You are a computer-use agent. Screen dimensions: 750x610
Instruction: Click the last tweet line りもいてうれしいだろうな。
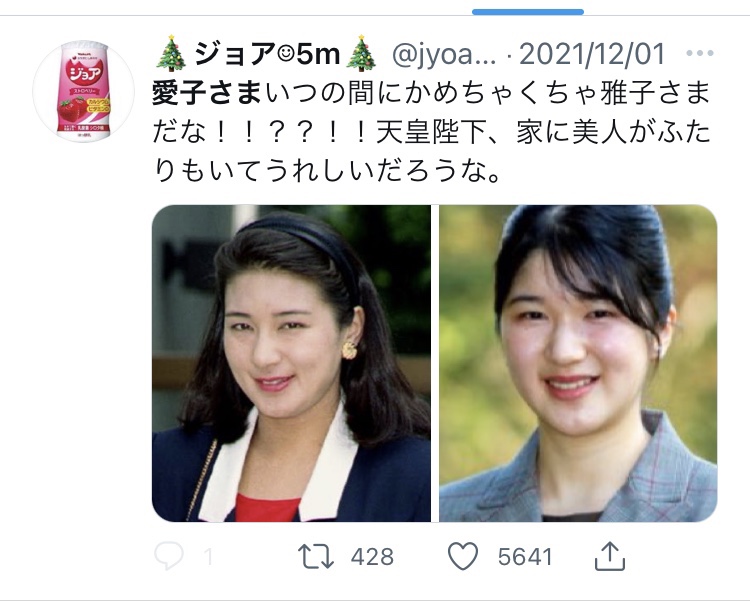pyautogui.click(x=327, y=171)
